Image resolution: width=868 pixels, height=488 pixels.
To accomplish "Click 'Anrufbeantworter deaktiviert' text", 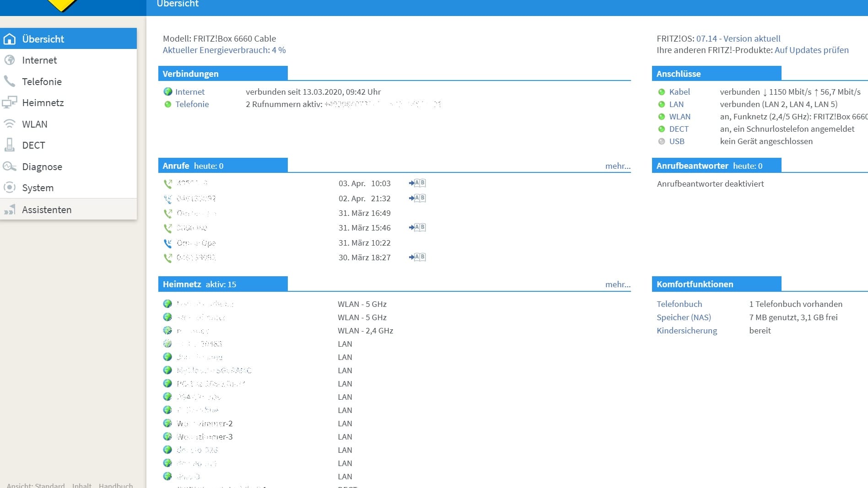I will tap(710, 184).
